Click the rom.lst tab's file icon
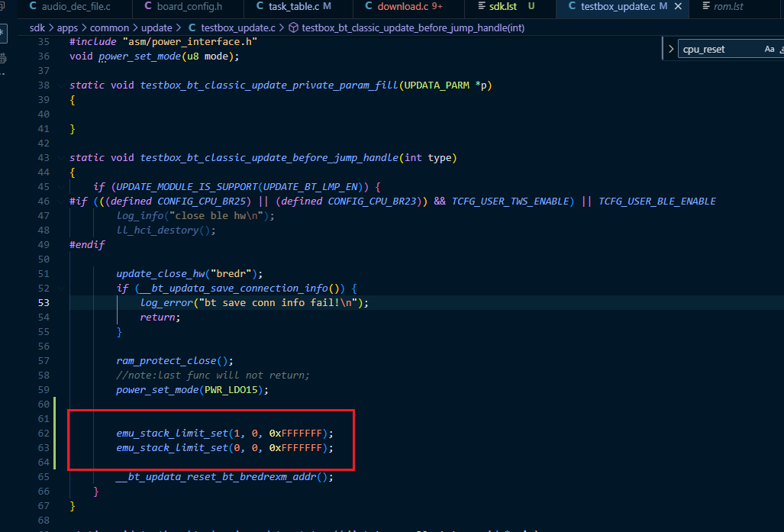The width and height of the screenshot is (784, 532). pos(706,6)
